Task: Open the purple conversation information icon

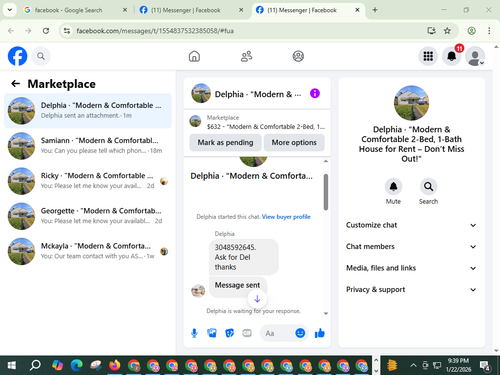Action: (x=315, y=93)
